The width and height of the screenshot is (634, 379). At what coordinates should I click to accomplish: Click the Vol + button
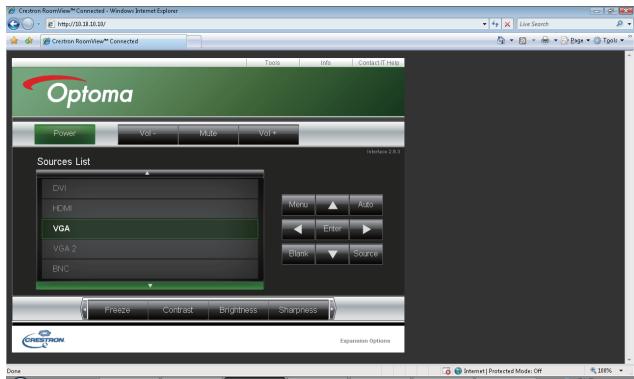coord(268,134)
